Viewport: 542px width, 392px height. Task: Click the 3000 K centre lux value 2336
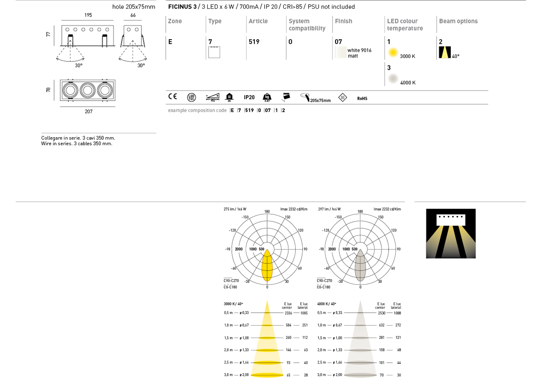289,313
